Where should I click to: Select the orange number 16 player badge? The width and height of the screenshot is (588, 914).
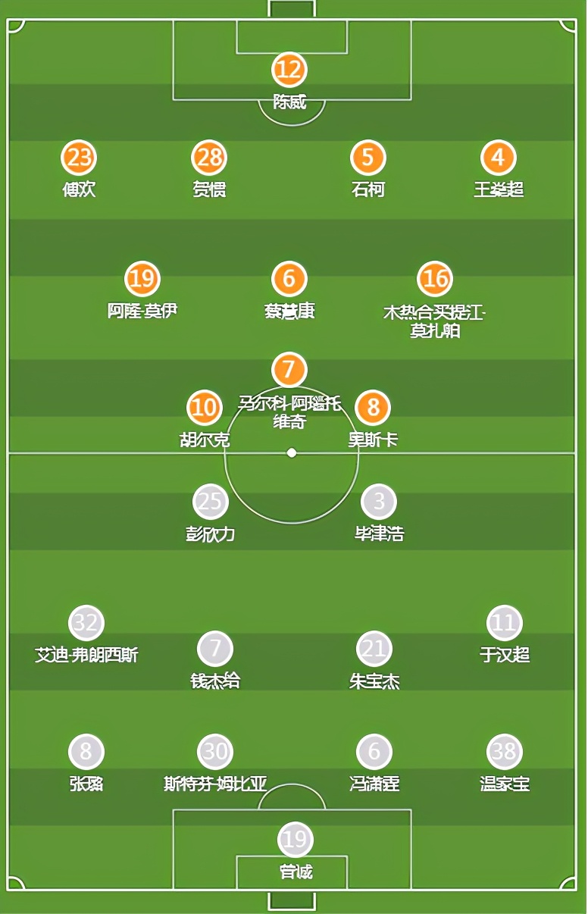pyautogui.click(x=435, y=279)
